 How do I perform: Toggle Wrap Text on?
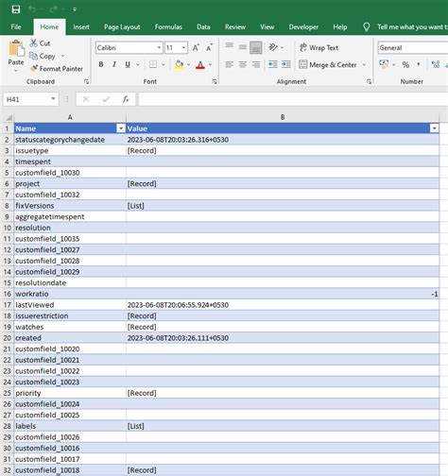319,48
